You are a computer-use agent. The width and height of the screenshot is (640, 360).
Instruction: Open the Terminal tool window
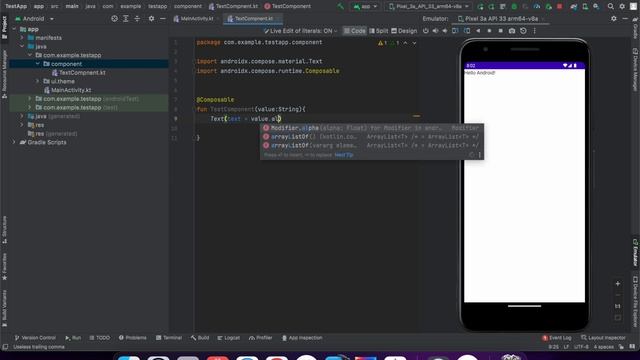(x=169, y=338)
